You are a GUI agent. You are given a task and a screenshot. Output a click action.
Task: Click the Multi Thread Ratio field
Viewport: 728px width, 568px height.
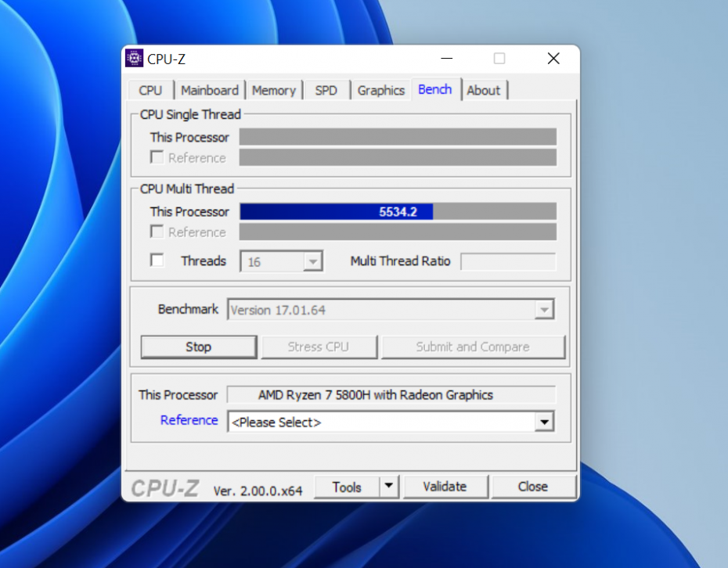tap(508, 261)
